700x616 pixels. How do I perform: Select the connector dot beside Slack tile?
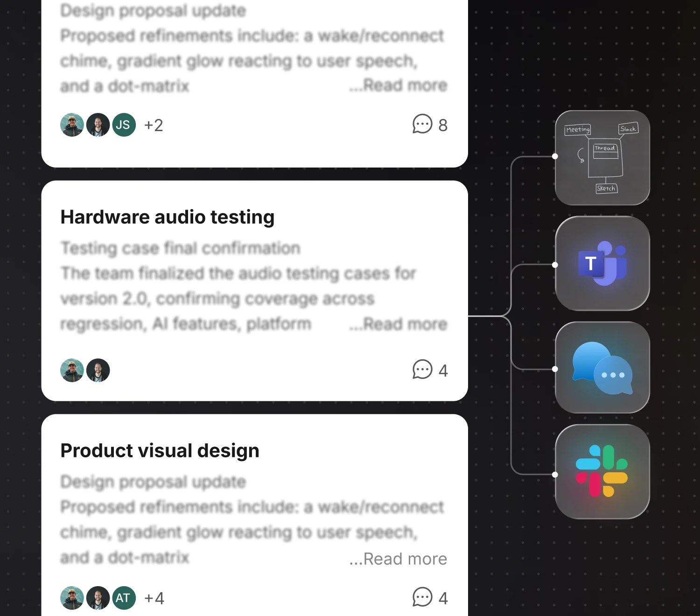(x=555, y=475)
